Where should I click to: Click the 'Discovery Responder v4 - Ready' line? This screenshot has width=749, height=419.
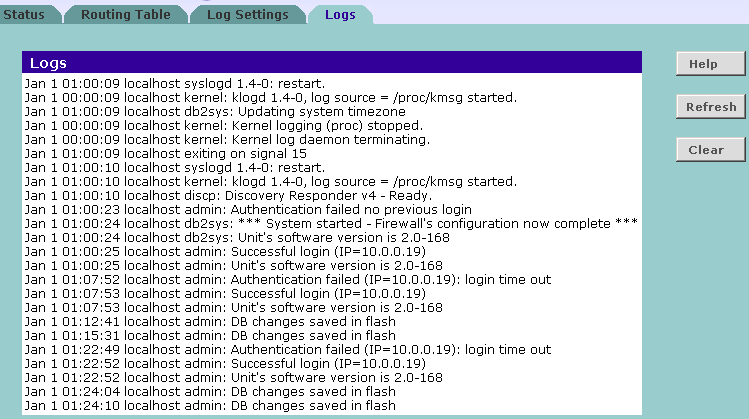pos(228,195)
